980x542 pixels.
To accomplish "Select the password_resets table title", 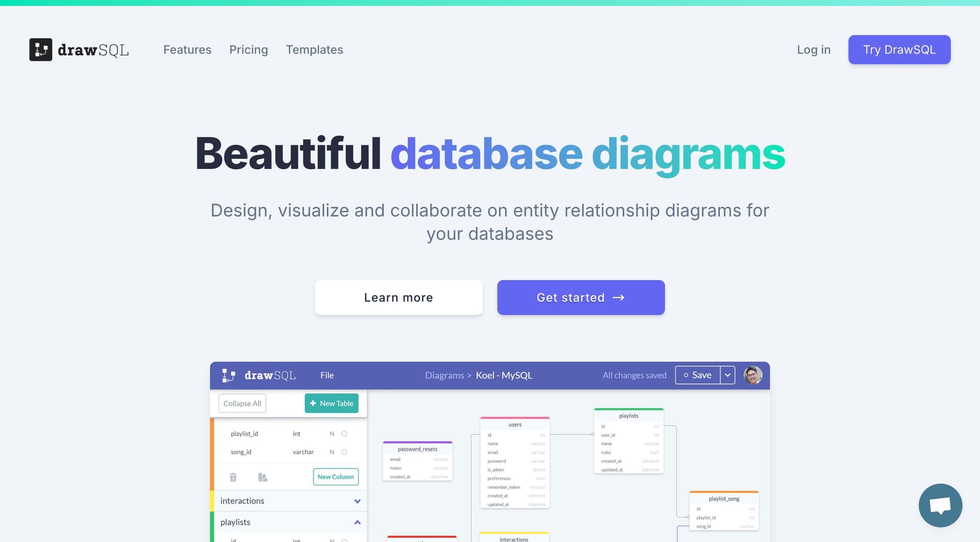I will [x=418, y=449].
